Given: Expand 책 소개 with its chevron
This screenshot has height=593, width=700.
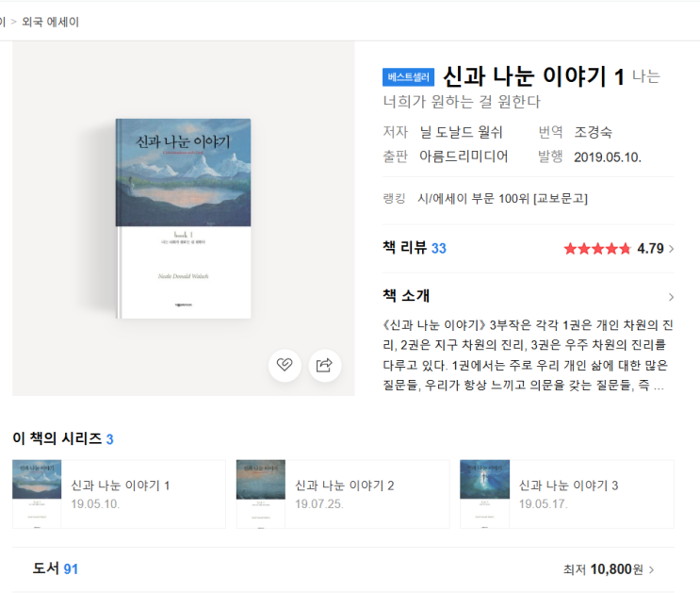Looking at the screenshot, I should (671, 297).
